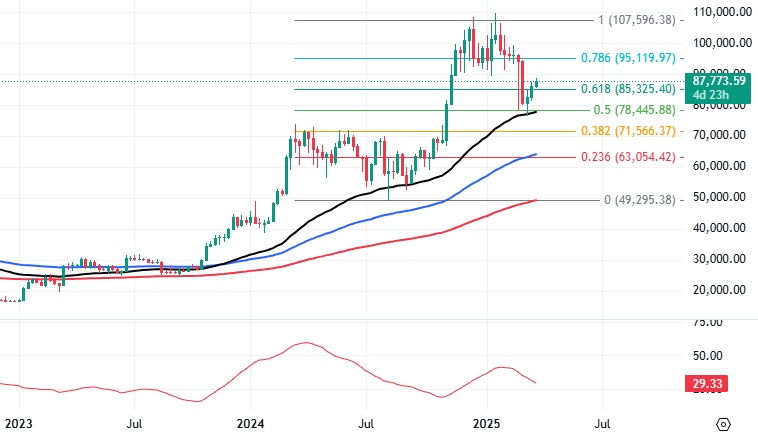Click the 50.00 indicator axis label
Image resolution: width=758 pixels, height=434 pixels.
(707, 356)
